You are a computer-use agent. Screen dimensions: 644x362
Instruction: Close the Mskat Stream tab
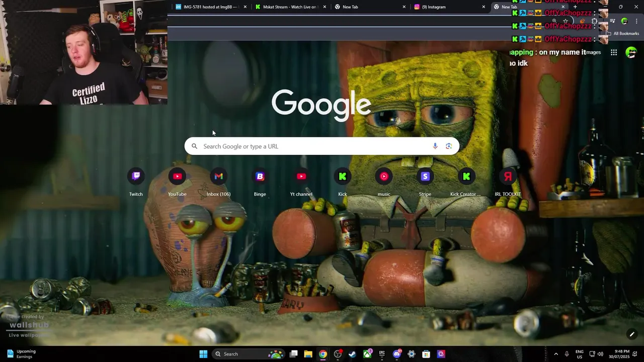(325, 7)
